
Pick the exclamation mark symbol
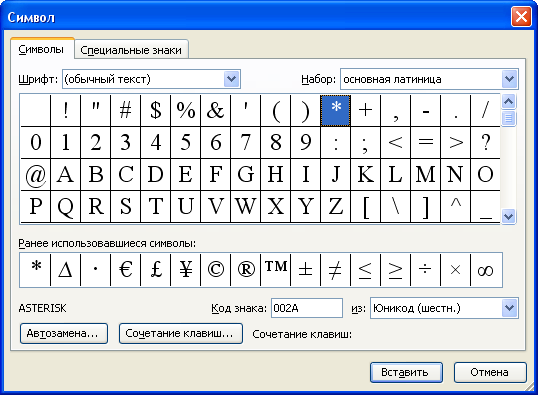click(66, 111)
